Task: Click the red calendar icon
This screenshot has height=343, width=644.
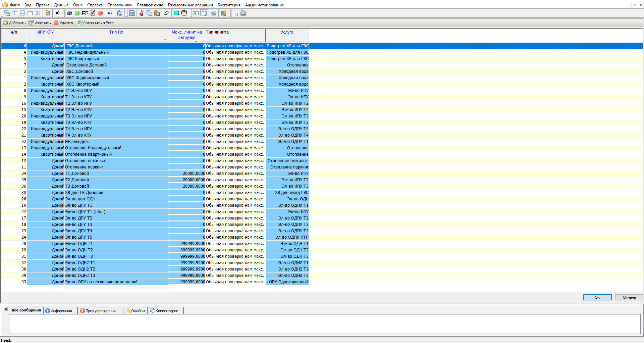Action: [x=184, y=13]
